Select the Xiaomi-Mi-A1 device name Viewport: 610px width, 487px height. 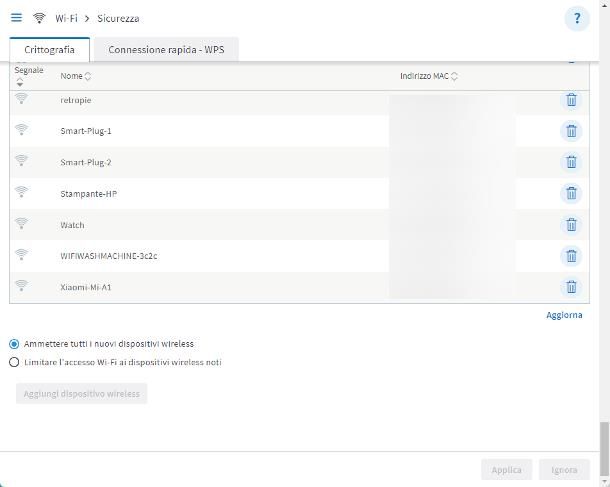(x=86, y=287)
